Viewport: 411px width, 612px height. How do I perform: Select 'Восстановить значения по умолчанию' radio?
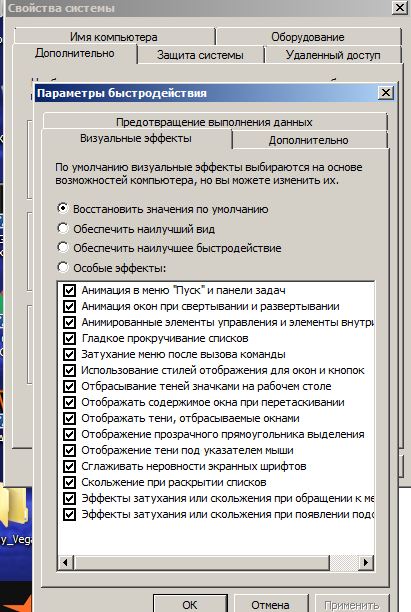63,208
